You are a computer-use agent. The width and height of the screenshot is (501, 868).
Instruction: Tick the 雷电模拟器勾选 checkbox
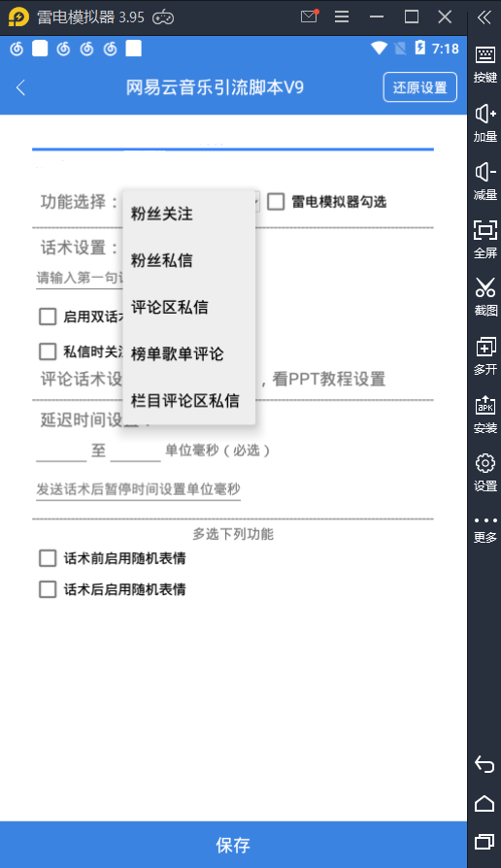coord(276,202)
